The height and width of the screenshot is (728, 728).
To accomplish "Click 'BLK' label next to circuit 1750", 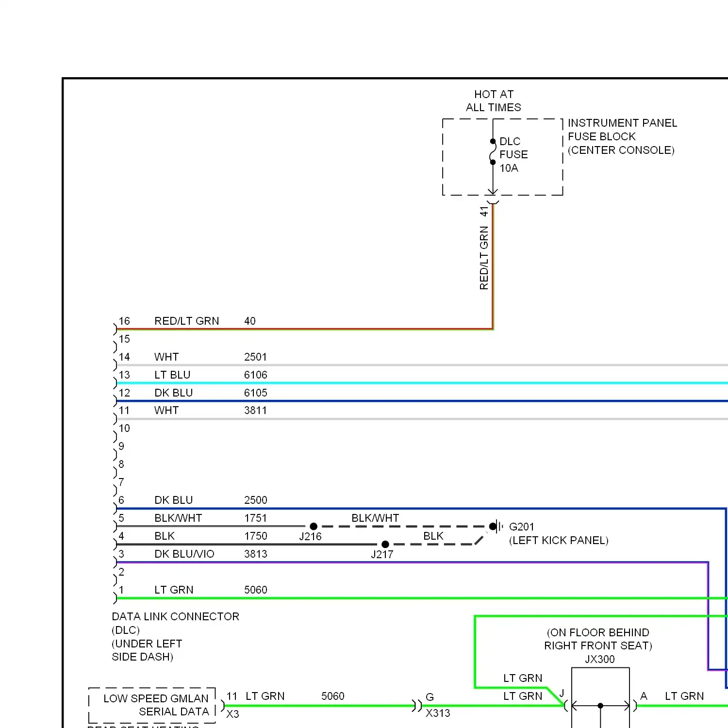I will (165, 536).
